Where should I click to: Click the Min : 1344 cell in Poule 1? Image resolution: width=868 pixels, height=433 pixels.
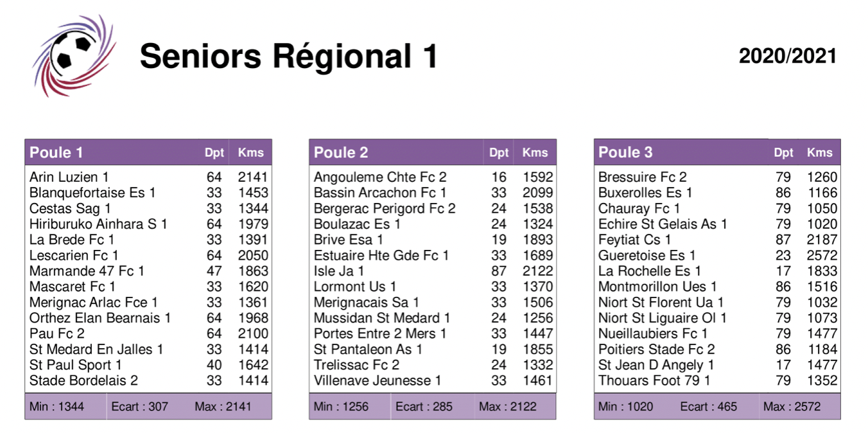pos(57,406)
